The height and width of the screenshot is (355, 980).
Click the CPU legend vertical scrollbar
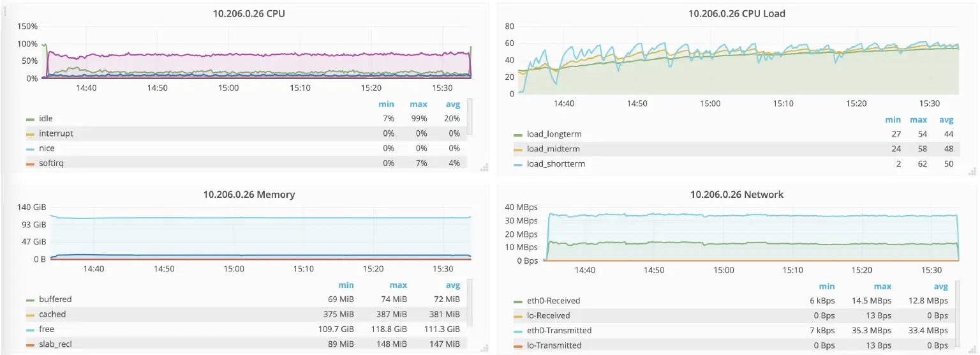470,116
